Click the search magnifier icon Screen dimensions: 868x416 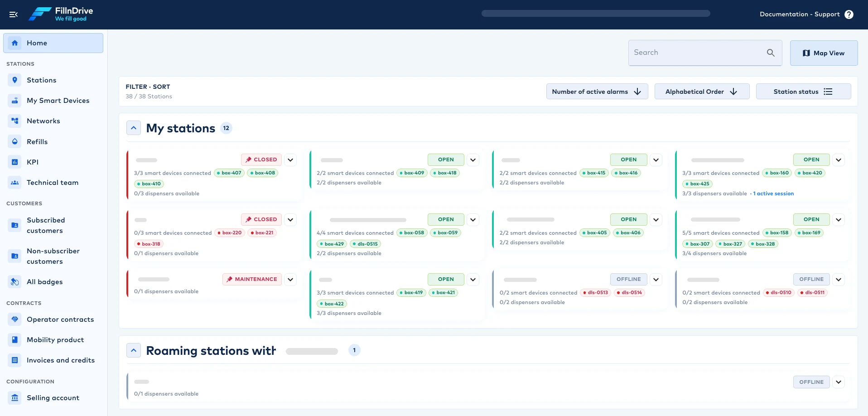pyautogui.click(x=771, y=53)
